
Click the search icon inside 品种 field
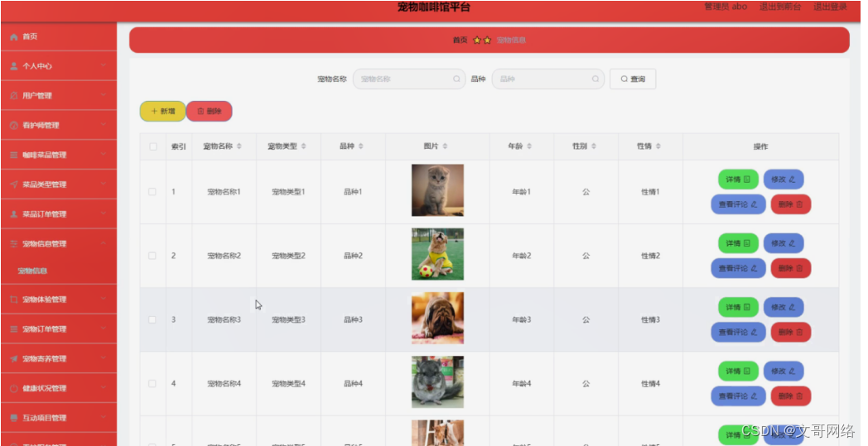[x=596, y=79]
